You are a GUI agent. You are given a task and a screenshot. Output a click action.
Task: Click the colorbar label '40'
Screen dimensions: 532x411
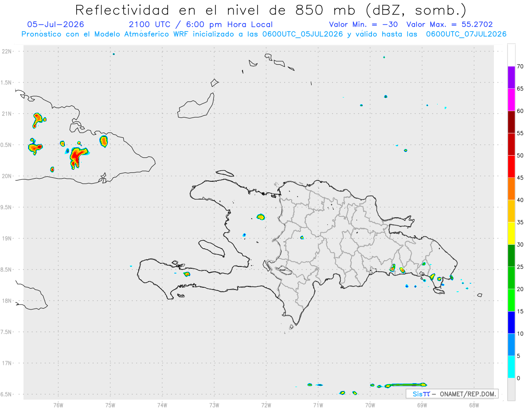[x=520, y=200]
